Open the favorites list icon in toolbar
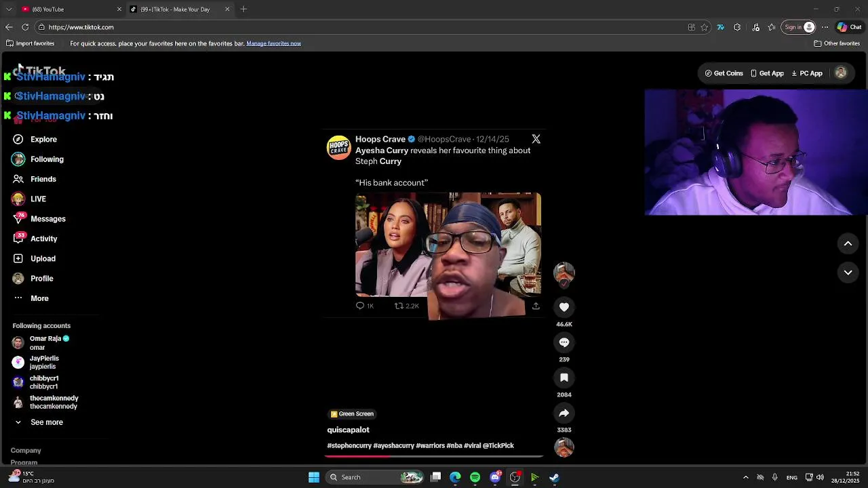868x488 pixels. (772, 27)
